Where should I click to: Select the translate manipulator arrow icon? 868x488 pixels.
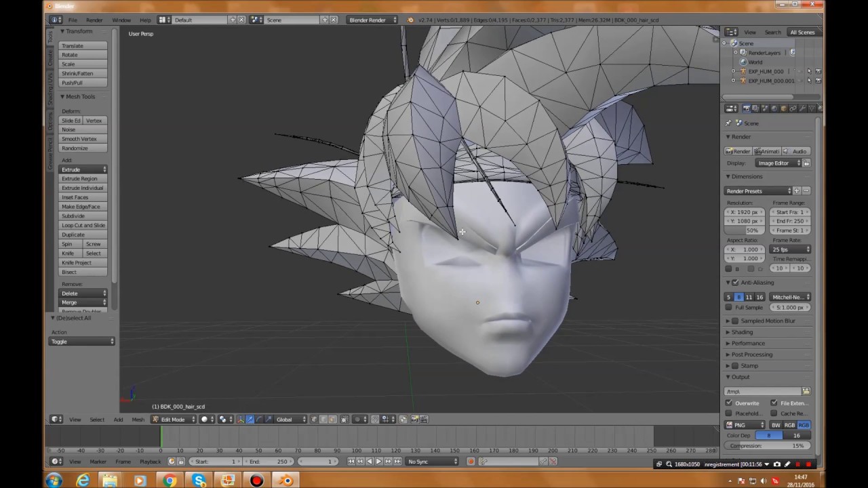coord(250,420)
